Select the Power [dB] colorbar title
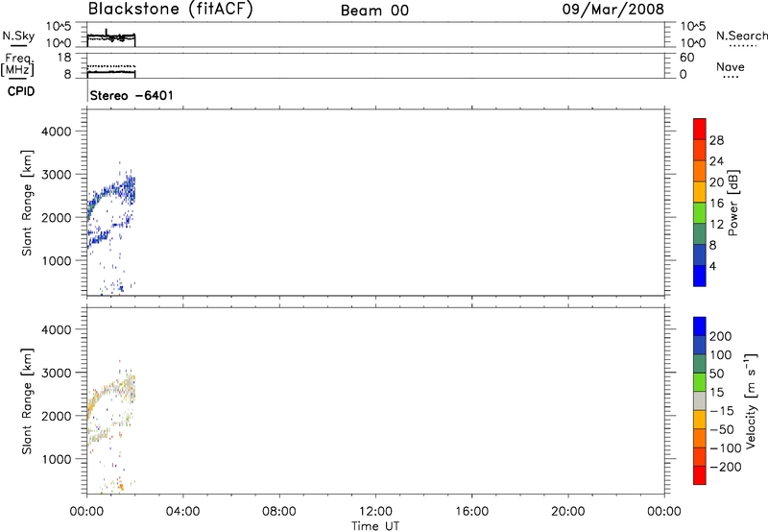 pyautogui.click(x=732, y=203)
